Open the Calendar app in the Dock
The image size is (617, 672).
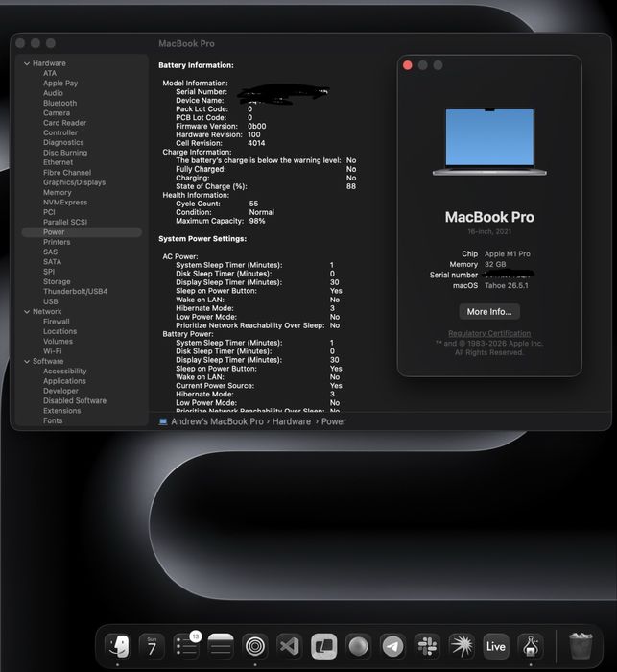click(x=152, y=646)
